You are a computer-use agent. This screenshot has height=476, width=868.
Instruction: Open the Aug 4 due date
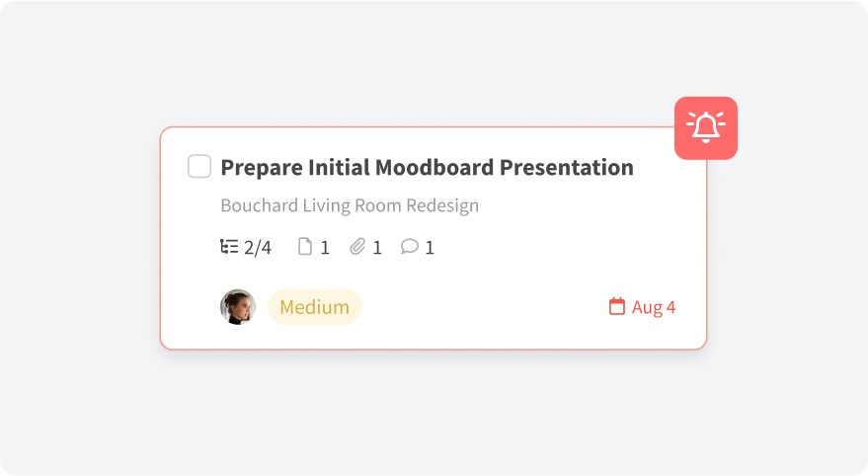654,307
